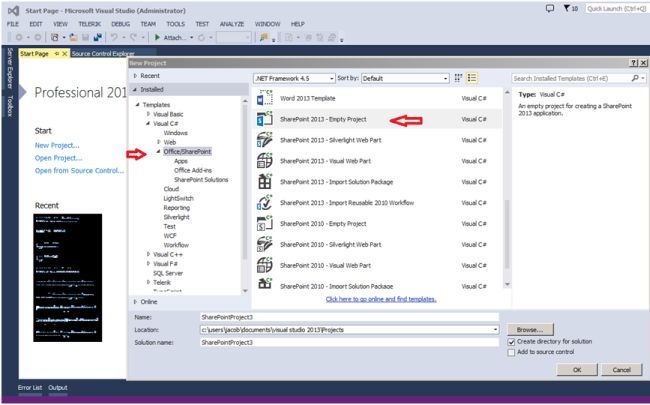Open the DEBUG menu
The image size is (650, 405).
(x=121, y=24)
